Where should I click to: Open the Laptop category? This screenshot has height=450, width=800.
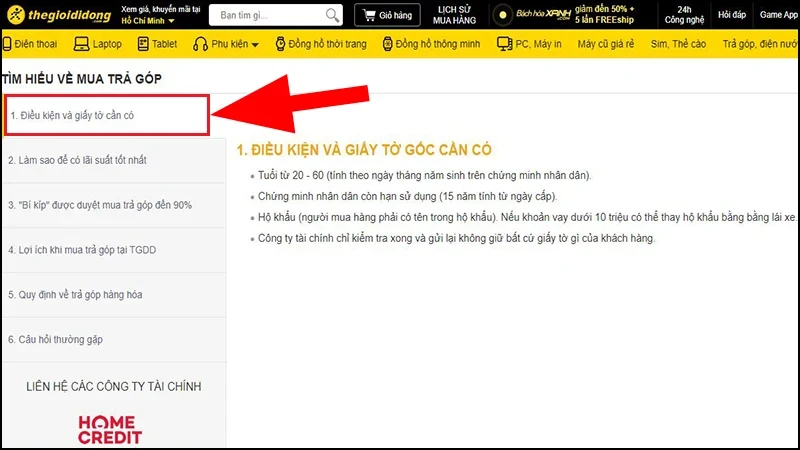[99, 44]
